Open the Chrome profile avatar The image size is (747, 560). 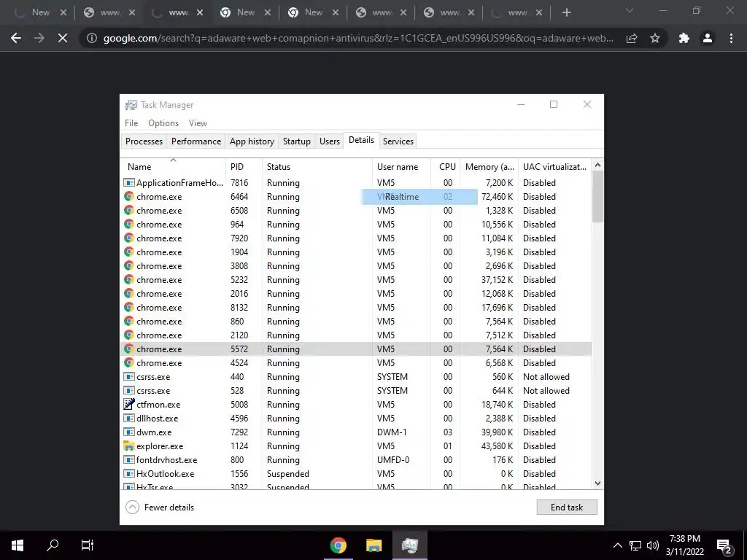click(708, 38)
